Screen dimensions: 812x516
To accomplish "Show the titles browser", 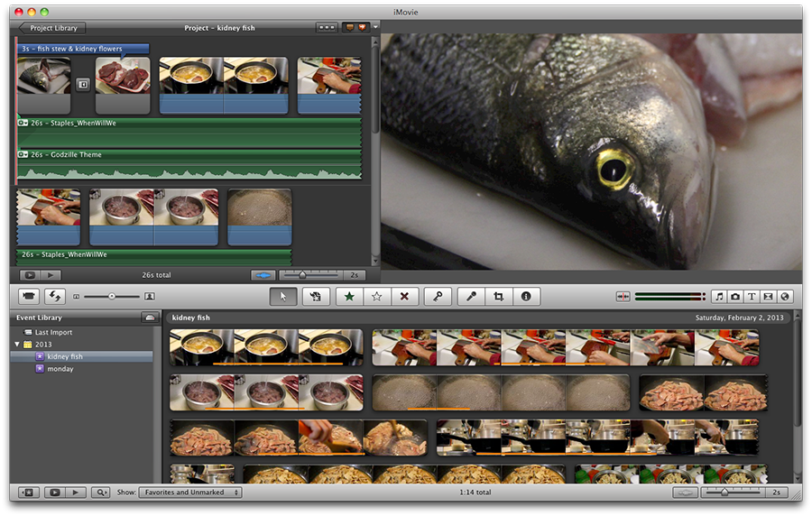I will [752, 296].
